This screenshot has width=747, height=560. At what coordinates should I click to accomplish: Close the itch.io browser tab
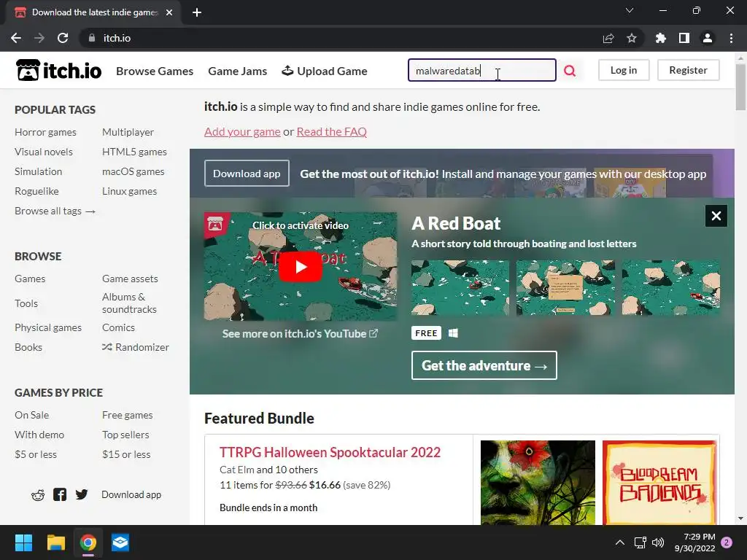point(169,12)
